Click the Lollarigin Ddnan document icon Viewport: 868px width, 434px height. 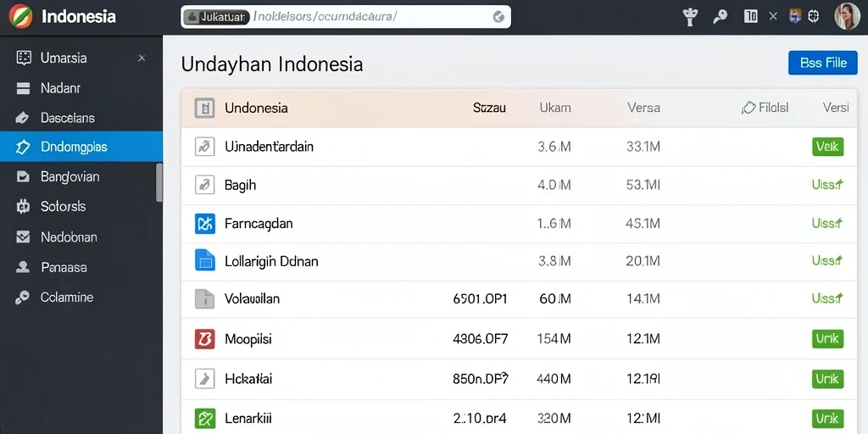point(204,260)
